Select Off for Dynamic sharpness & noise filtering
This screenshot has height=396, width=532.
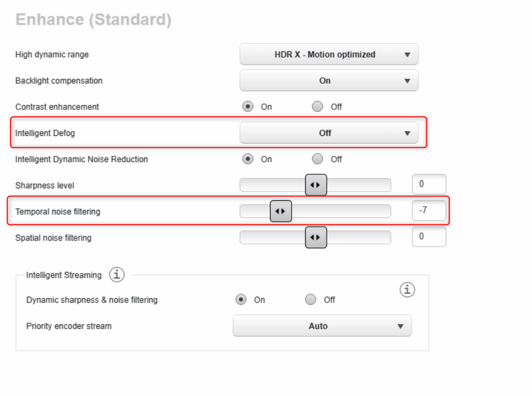point(310,299)
